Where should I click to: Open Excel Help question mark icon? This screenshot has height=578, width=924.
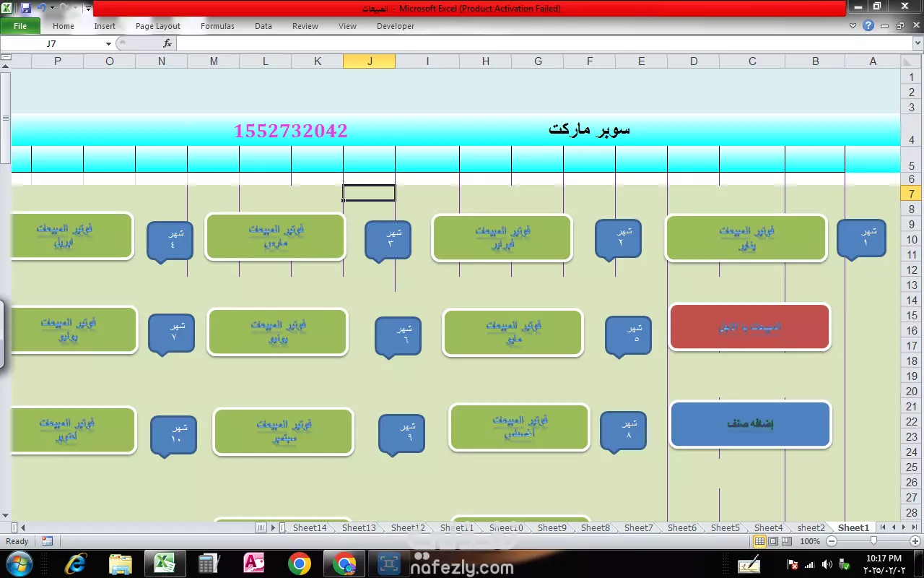coord(868,26)
